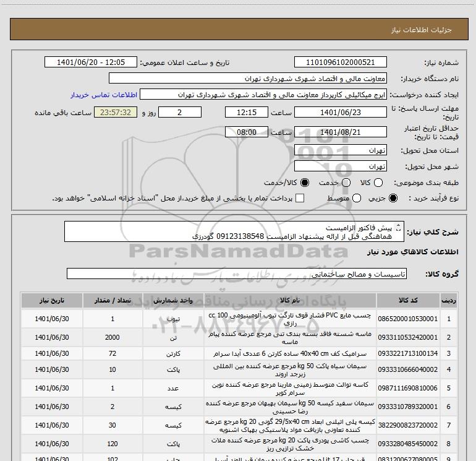Choose the جزیی purchase type radio
Image resolution: width=476 pixels, height=461 pixels.
pyautogui.click(x=393, y=199)
